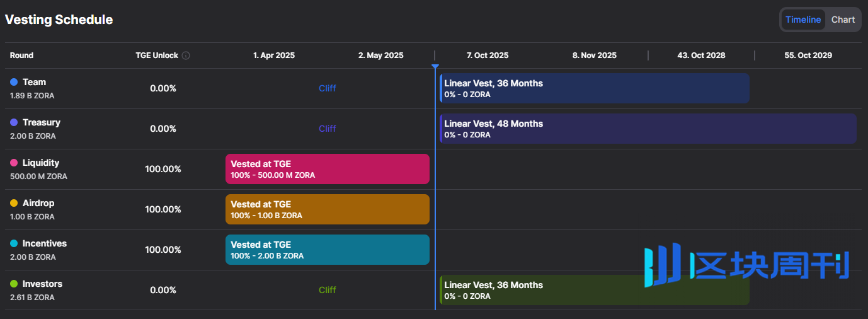This screenshot has width=868, height=319.
Task: Click the green Investors color dot
Action: tap(14, 284)
